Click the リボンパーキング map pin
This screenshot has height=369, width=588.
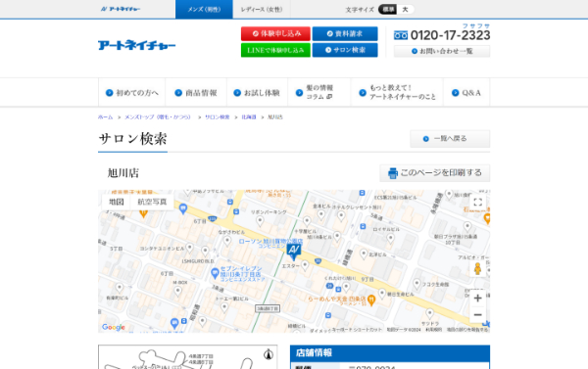(260, 221)
